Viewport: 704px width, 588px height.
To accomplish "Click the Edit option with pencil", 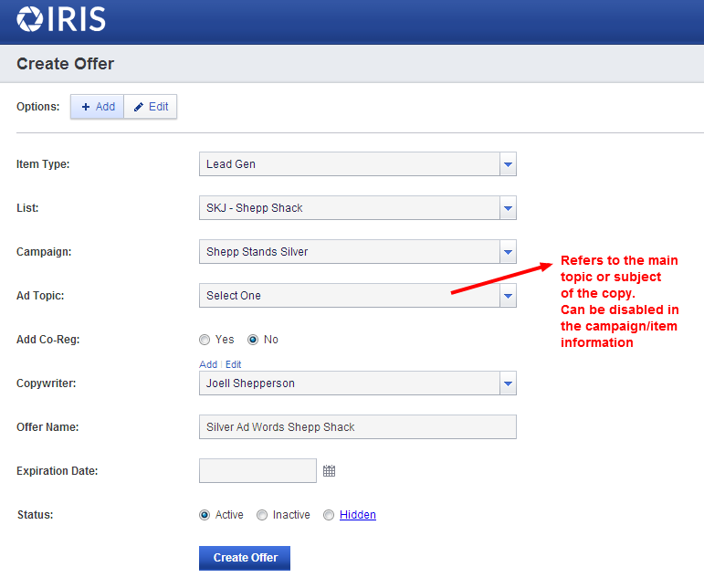I will [151, 107].
